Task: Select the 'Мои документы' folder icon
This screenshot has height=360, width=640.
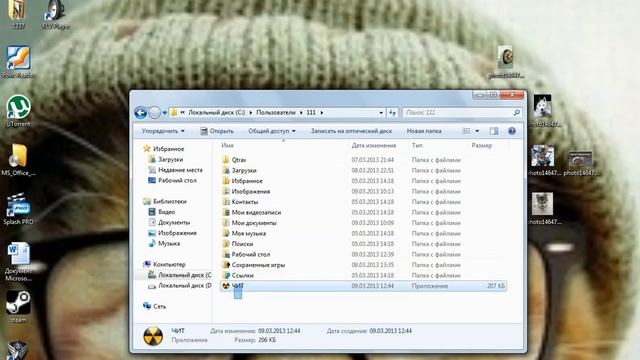Action: click(226, 223)
